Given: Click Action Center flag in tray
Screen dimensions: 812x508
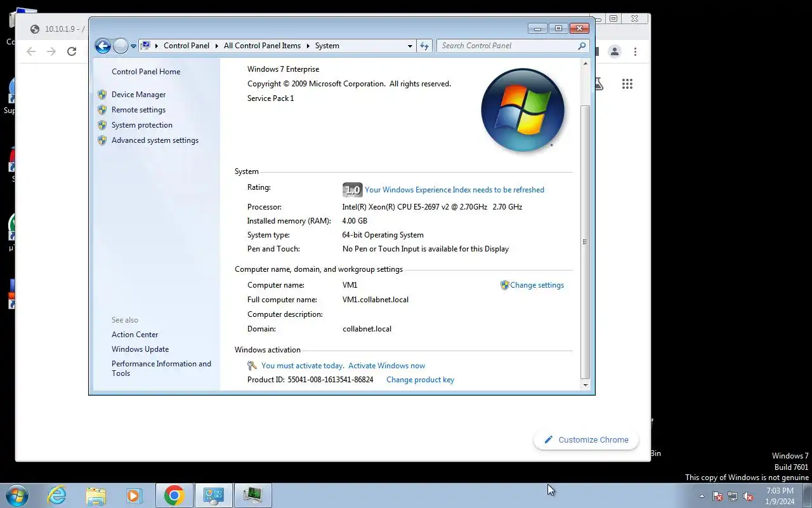Looking at the screenshot, I should point(717,497).
